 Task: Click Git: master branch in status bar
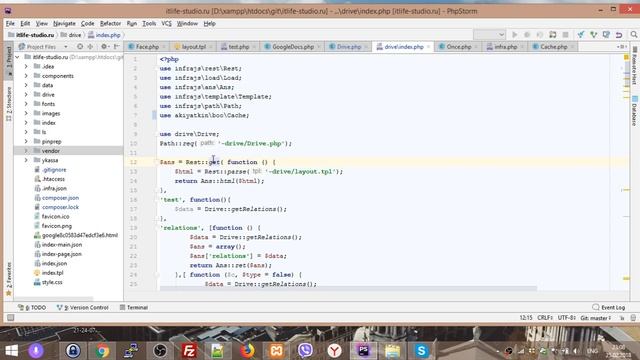[596, 318]
